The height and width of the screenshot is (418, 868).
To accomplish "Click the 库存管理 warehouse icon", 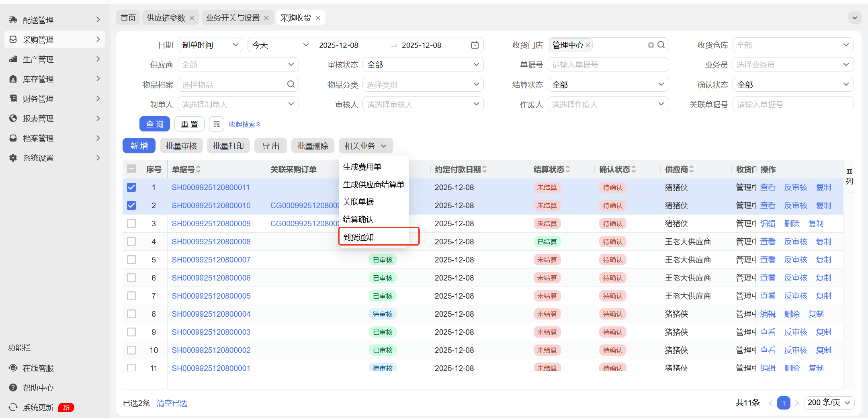I will coord(13,79).
